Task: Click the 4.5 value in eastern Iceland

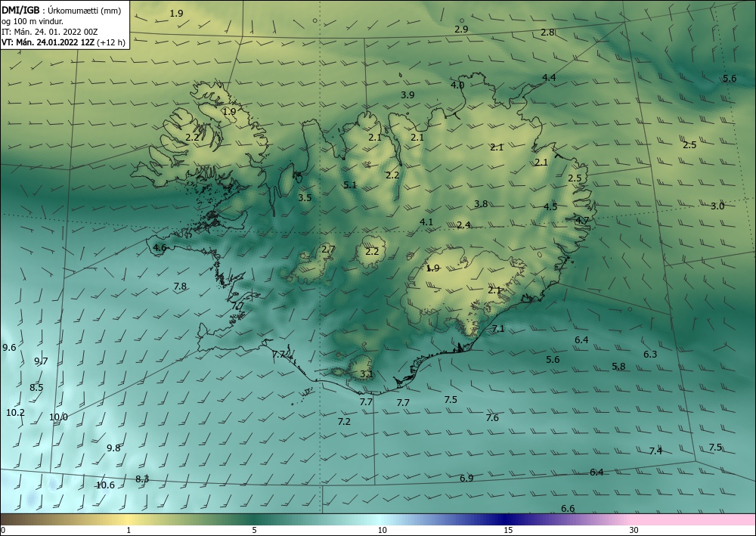Action: pyautogui.click(x=550, y=206)
